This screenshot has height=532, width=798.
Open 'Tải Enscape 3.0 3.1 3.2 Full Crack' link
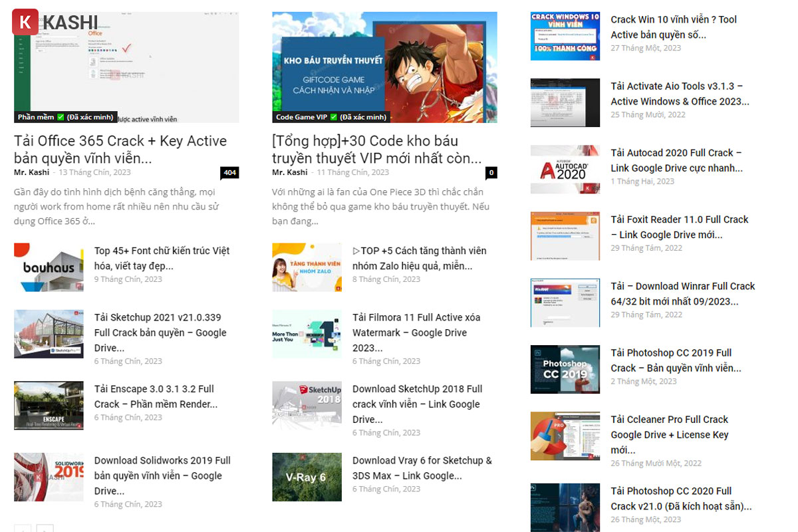point(156,396)
